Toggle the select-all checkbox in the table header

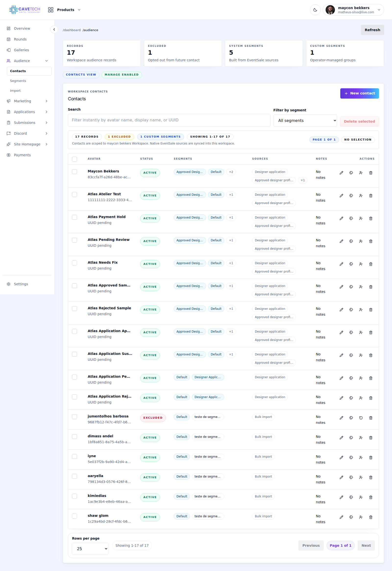[74, 159]
